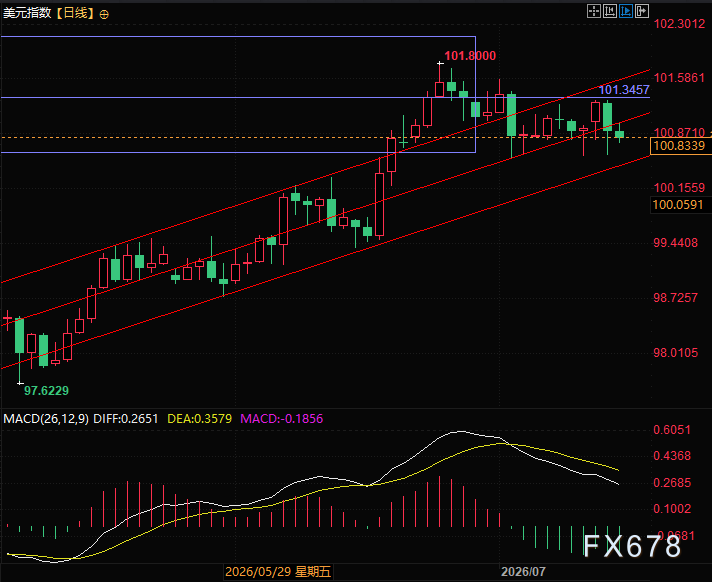
Task: Click the 0.4368 MACD axis value
Action: pyautogui.click(x=672, y=456)
